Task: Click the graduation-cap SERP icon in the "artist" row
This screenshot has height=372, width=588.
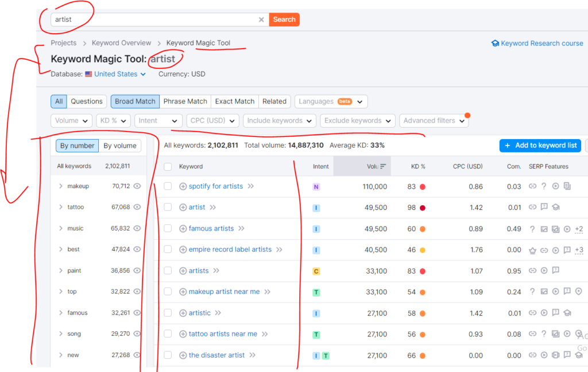Action: tap(555, 207)
